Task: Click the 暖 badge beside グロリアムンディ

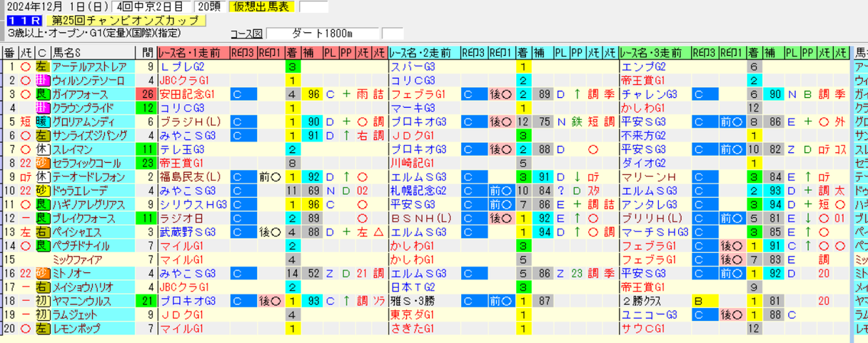Action: pos(41,121)
